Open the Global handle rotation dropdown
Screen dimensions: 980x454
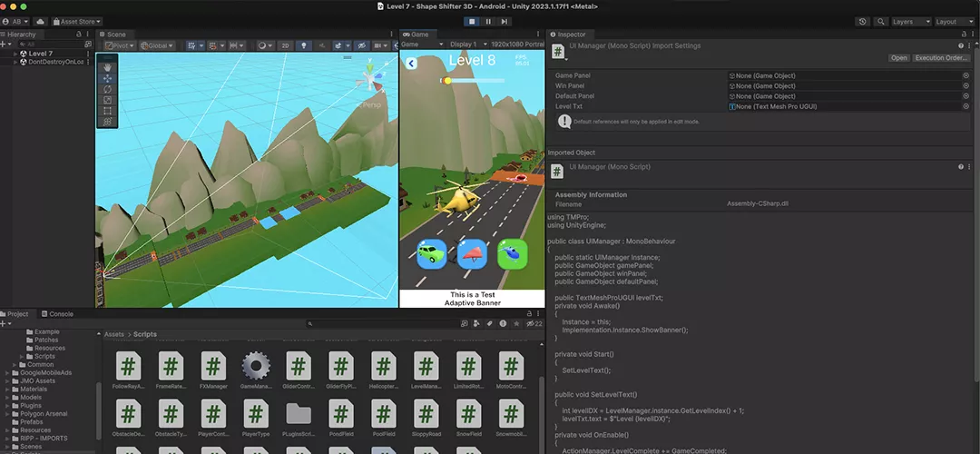pyautogui.click(x=157, y=45)
